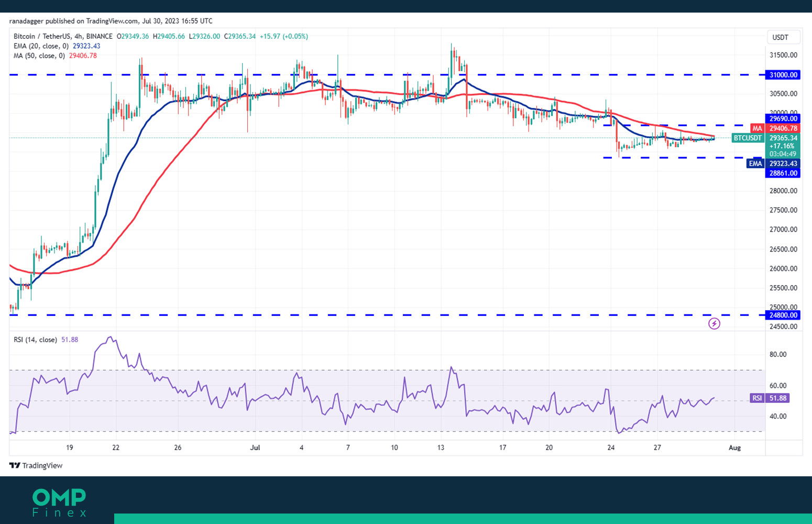Click the Bitcoin / TetherUS chart title
The width and height of the screenshot is (812, 524).
(x=63, y=37)
